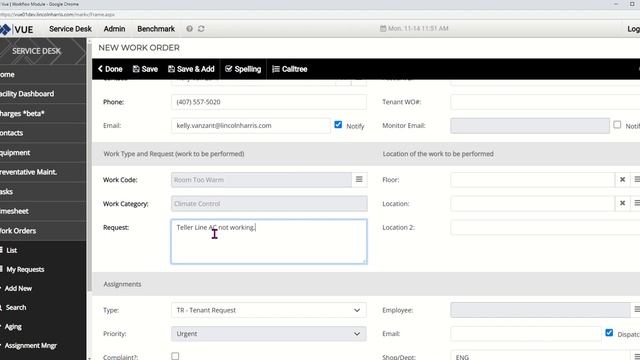Open the Priority dropdown showing Urgent

(x=269, y=334)
